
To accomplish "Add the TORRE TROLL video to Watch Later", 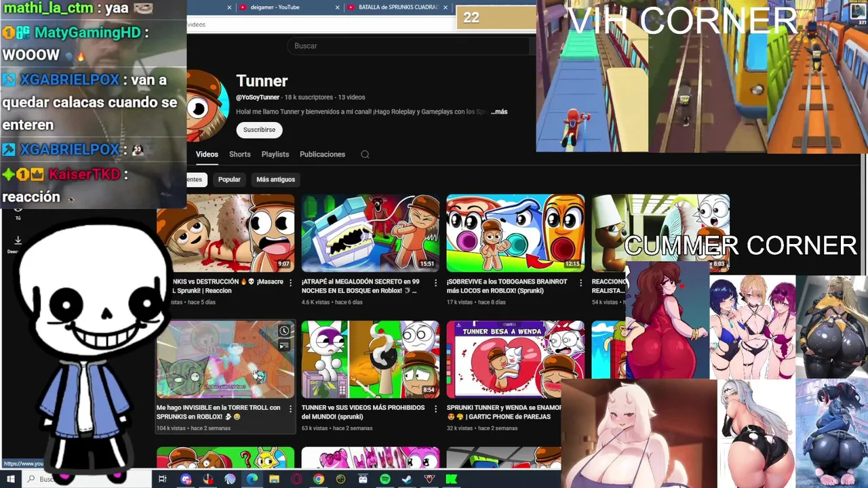I will (284, 331).
